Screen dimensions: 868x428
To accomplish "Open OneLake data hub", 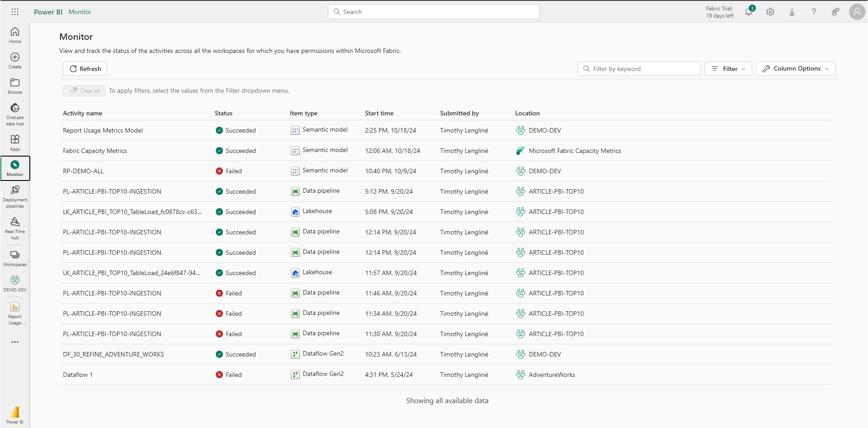I will click(x=15, y=114).
